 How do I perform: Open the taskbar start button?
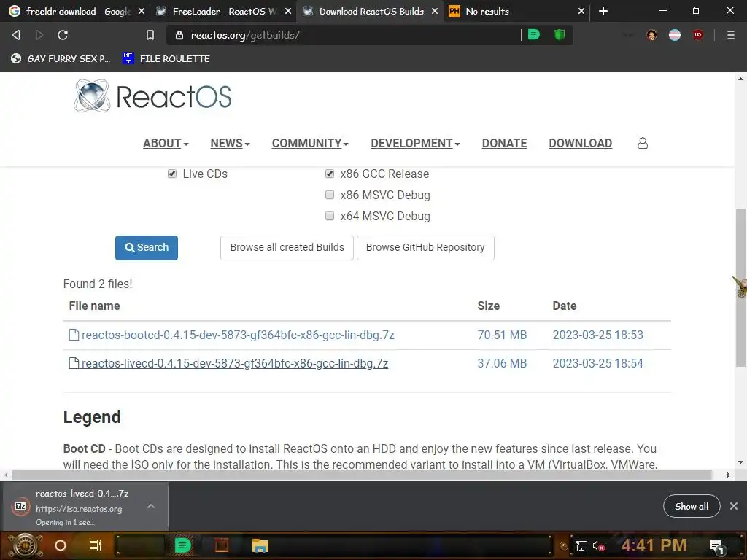coord(26,545)
